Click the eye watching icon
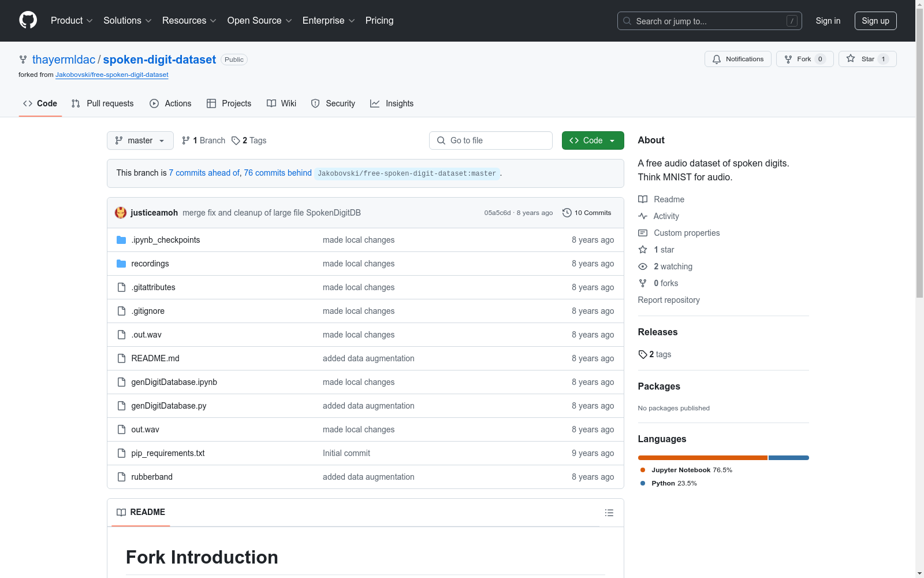Viewport: 924px width, 578px height. pos(643,266)
